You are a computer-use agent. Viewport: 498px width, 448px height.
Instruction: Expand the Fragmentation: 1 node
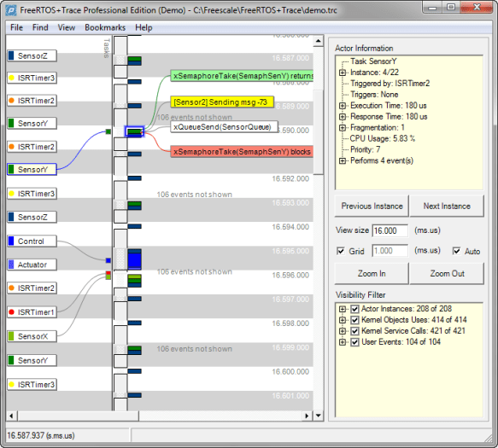click(x=343, y=128)
